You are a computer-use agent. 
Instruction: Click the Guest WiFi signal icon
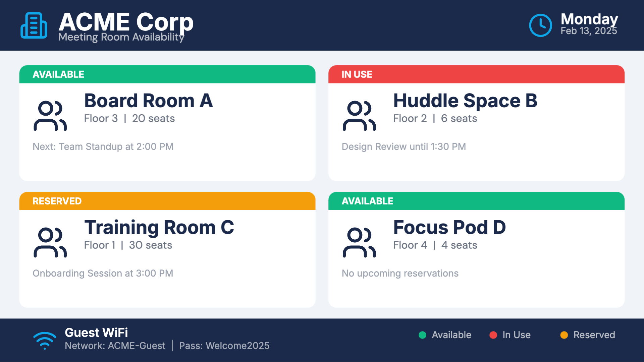45,340
